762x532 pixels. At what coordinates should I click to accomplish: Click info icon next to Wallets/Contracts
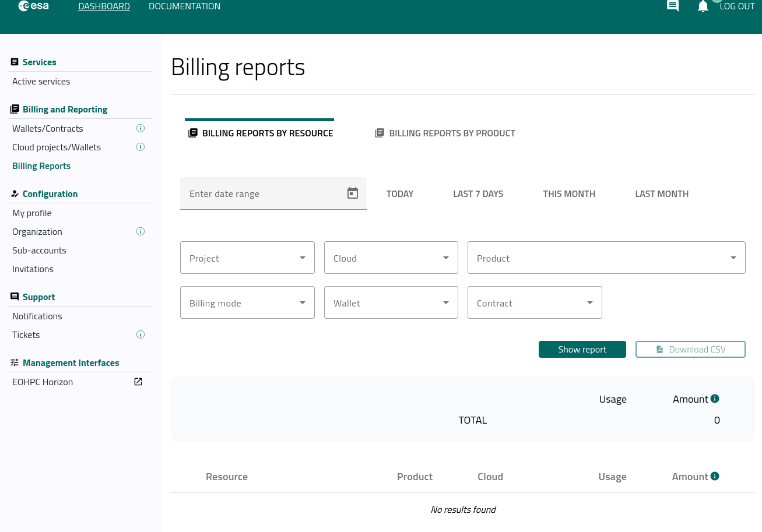point(141,128)
